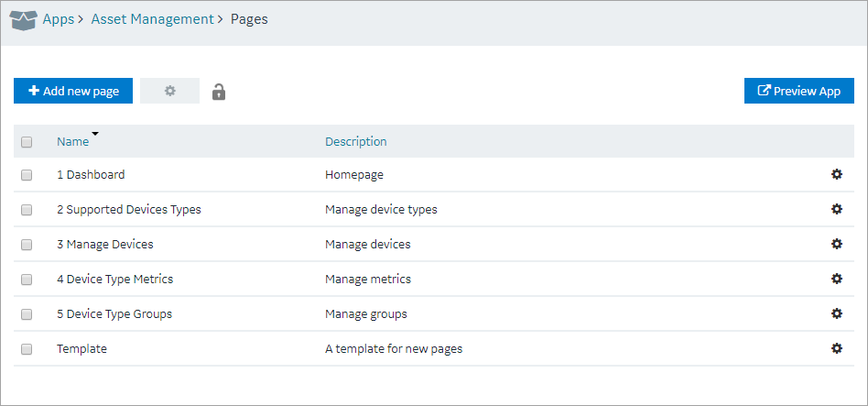Launch Preview App button

pyautogui.click(x=798, y=91)
